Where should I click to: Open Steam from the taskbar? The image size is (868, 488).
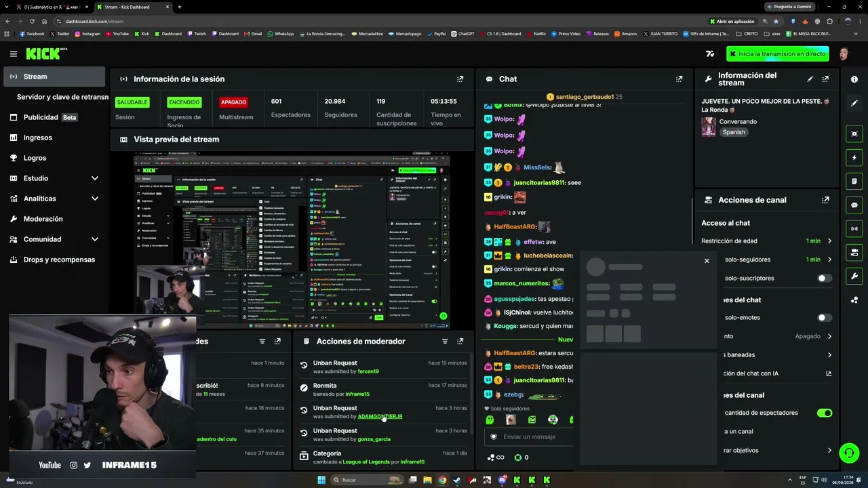457,480
